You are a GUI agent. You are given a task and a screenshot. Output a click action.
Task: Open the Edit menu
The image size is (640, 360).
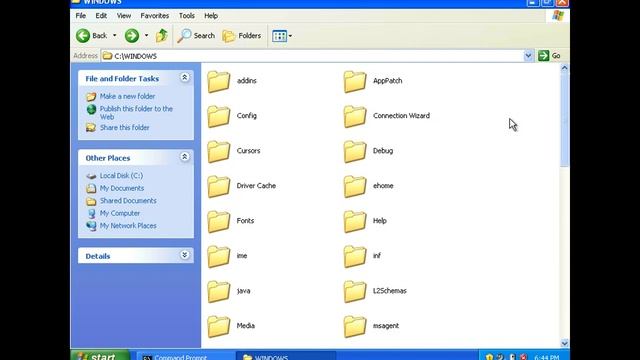(x=101, y=16)
